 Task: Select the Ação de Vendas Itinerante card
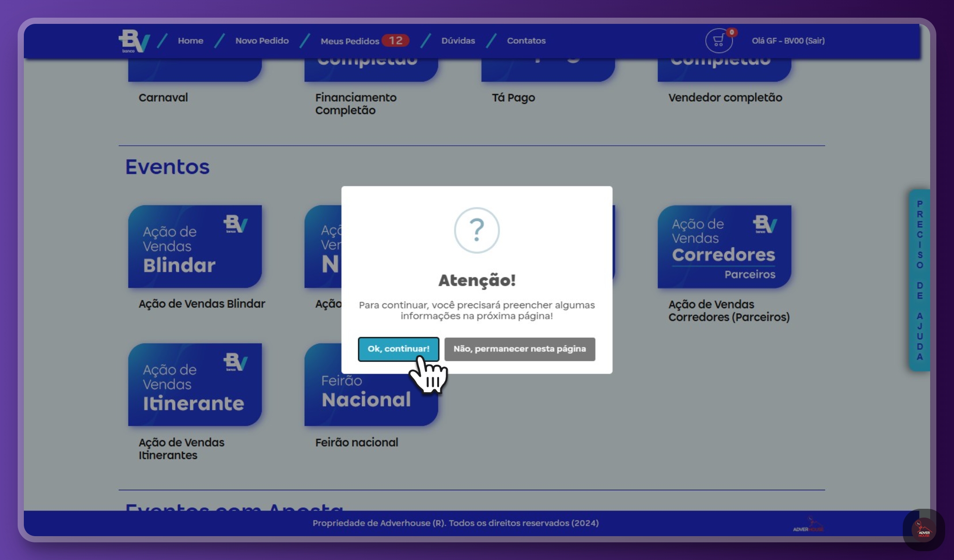click(x=195, y=385)
